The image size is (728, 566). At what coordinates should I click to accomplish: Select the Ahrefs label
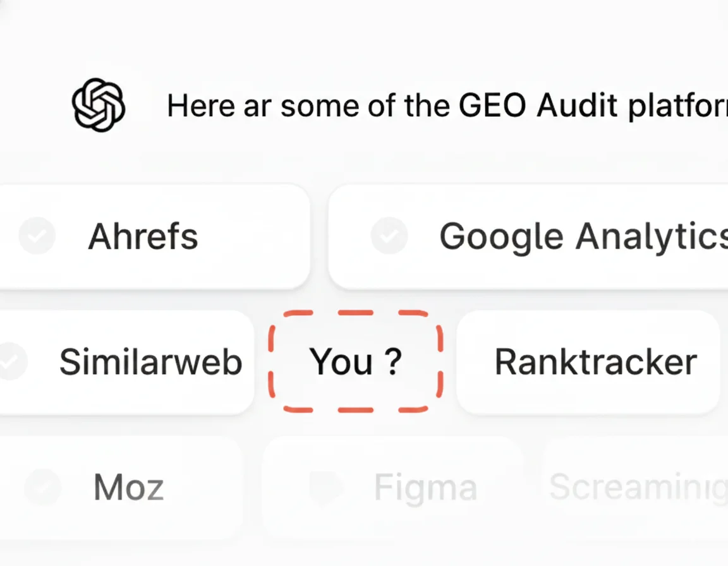click(x=143, y=237)
